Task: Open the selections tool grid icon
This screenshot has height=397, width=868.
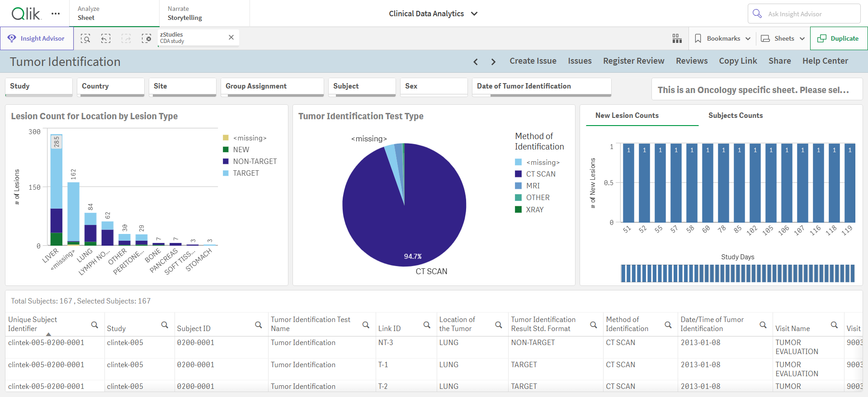Action: click(x=677, y=38)
